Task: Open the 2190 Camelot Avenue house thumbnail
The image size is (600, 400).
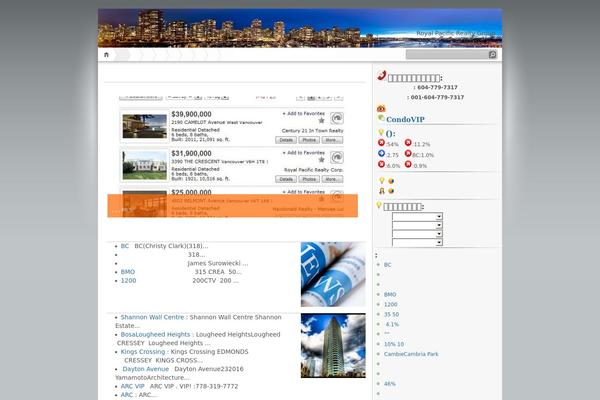Action: (145, 126)
